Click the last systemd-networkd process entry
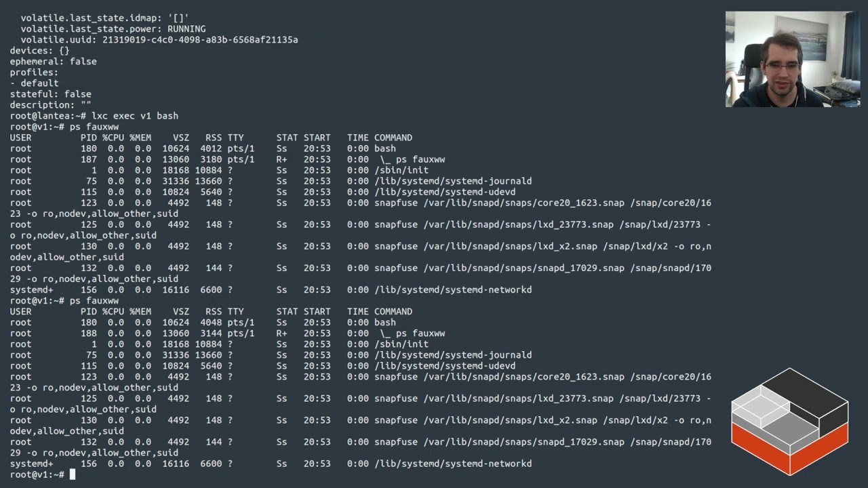The image size is (868, 488). 453,464
